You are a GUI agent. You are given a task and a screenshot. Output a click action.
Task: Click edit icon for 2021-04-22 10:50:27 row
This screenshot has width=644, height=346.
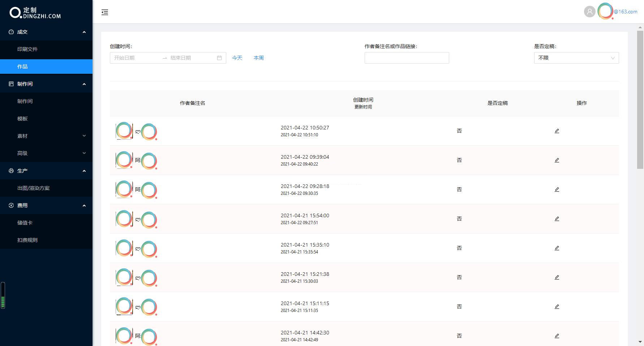tap(557, 131)
